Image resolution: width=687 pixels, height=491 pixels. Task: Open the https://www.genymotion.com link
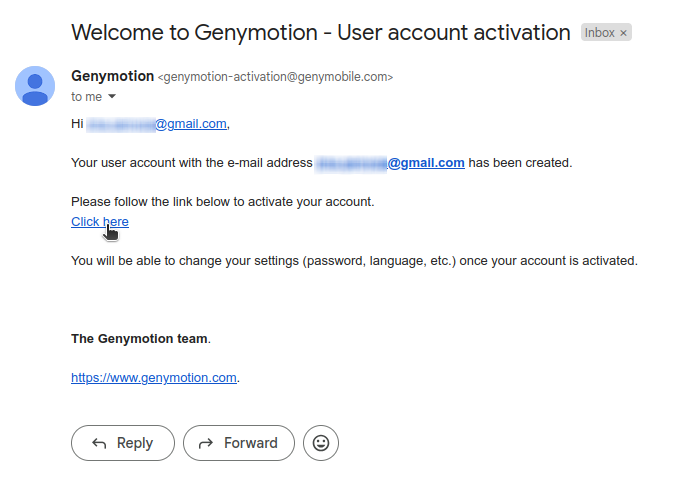(x=154, y=378)
